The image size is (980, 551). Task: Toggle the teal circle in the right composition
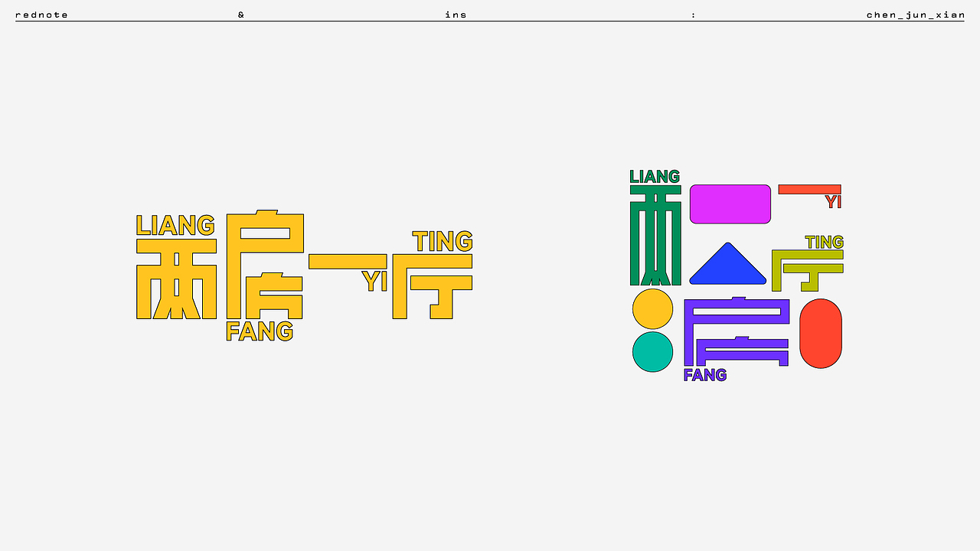pyautogui.click(x=652, y=350)
